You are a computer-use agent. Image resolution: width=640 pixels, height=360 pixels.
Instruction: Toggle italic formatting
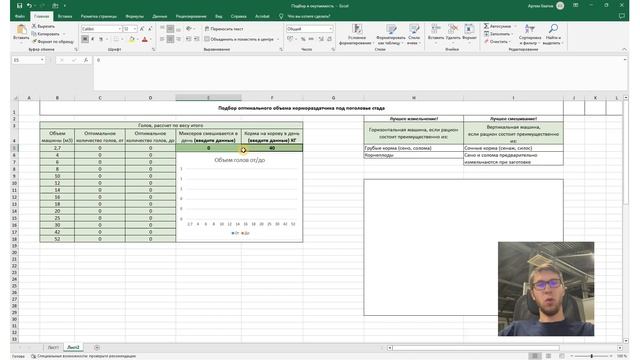(x=93, y=39)
